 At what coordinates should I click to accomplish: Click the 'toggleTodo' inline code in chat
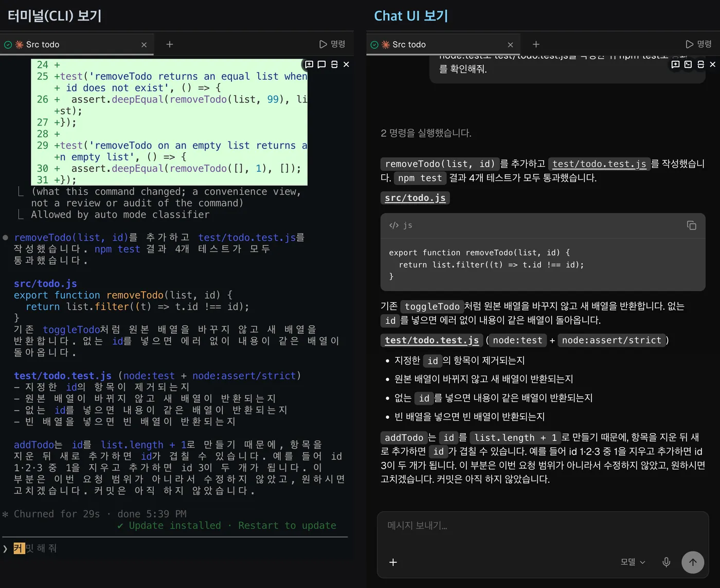(x=432, y=307)
